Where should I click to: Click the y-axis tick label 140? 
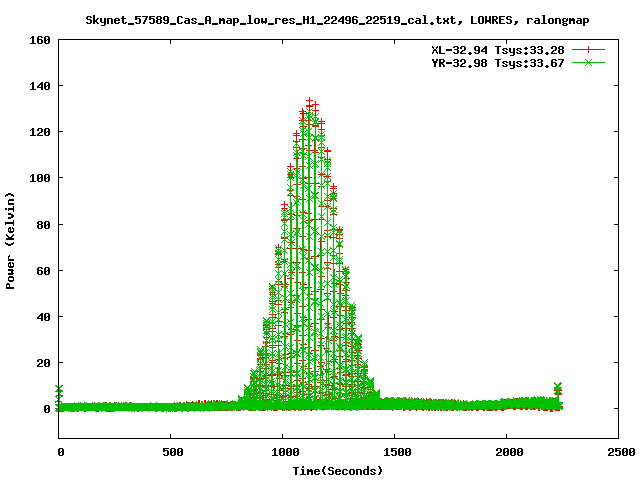coord(40,86)
